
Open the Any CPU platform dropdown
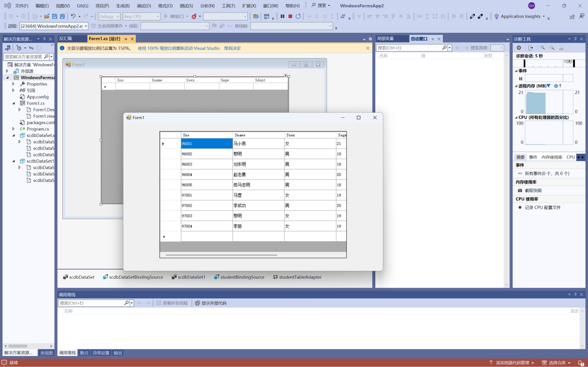pos(141,17)
